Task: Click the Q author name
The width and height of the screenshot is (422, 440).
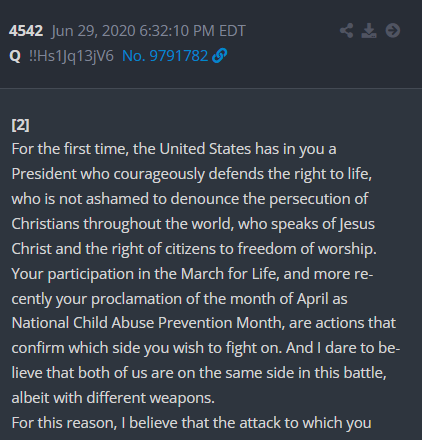Action: [x=15, y=56]
